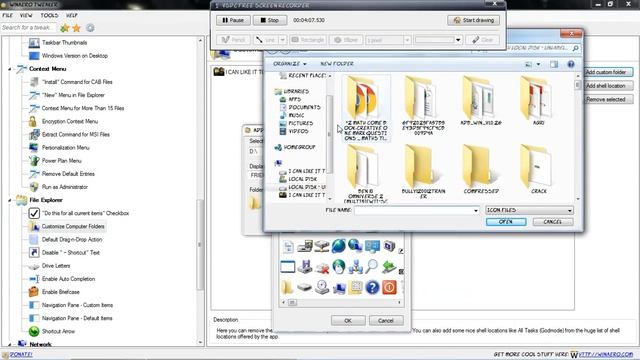Open the change view dropdown arrow
The width and height of the screenshot is (640, 360).
(538, 64)
